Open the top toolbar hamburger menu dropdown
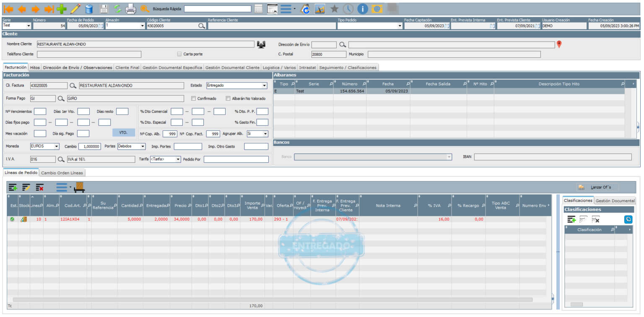Screen dimensions: 644x317 (x=288, y=8)
